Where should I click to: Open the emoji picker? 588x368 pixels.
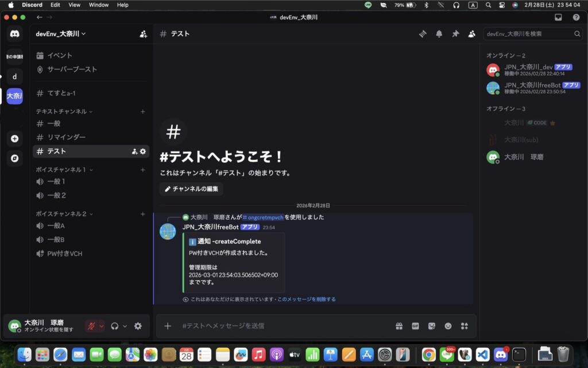coord(448,326)
